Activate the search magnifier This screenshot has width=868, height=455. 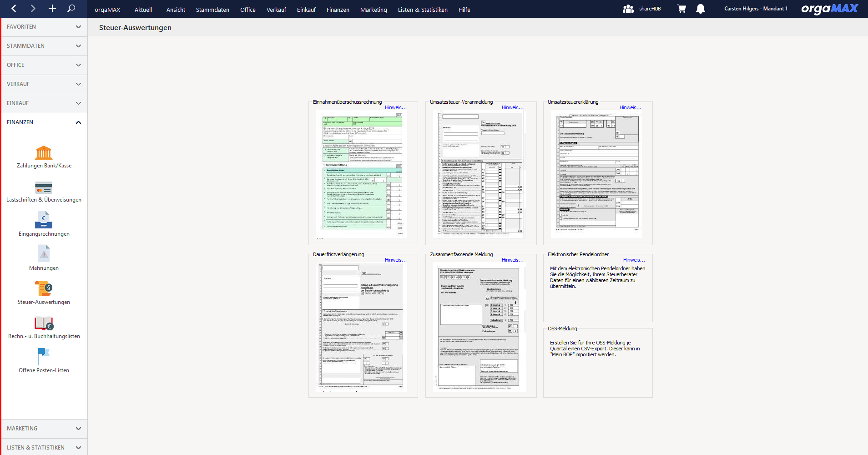71,8
